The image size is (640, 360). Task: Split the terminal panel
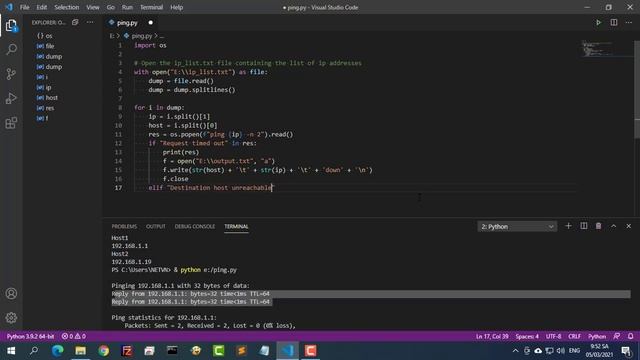pos(584,226)
